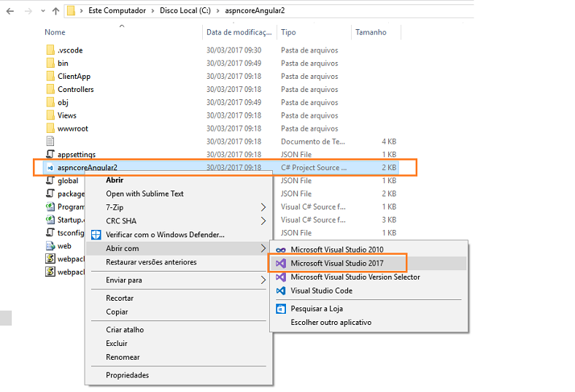Click '3 KB' size of Startup file
Screen dimensions: 575x392
pos(389,220)
